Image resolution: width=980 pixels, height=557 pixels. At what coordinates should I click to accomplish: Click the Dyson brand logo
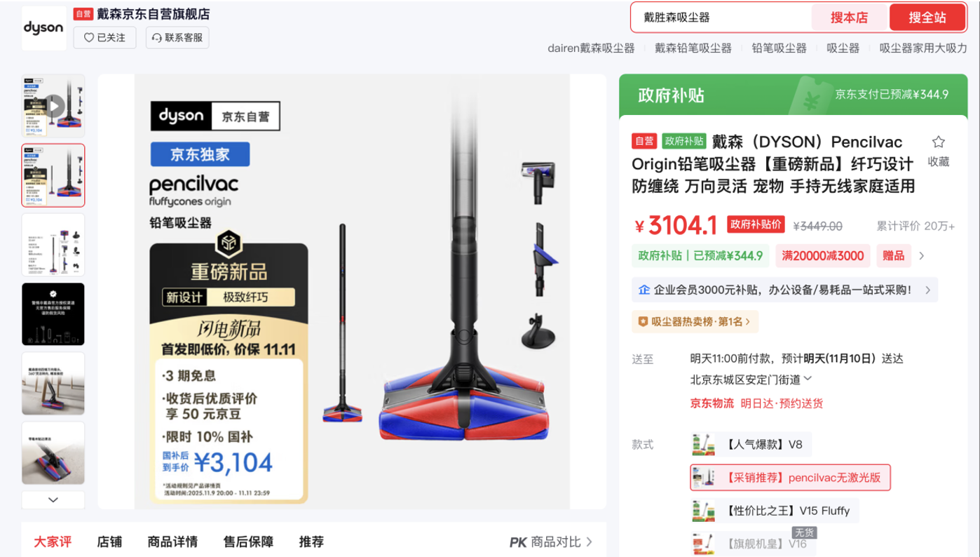(x=43, y=28)
